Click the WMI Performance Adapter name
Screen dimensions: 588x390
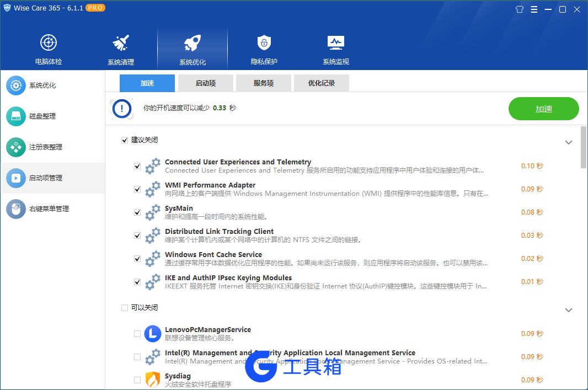(x=210, y=185)
